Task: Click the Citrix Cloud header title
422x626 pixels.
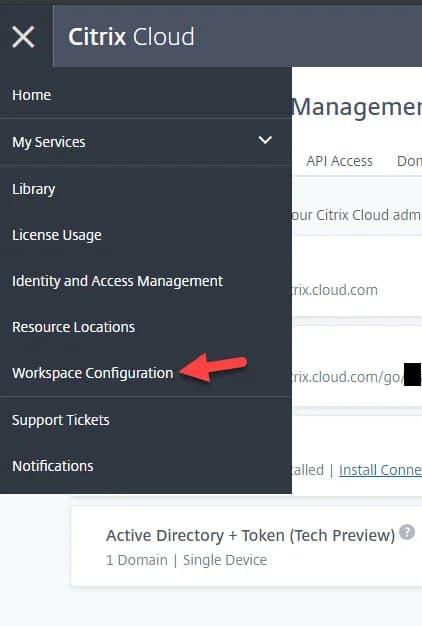Action: click(x=131, y=37)
